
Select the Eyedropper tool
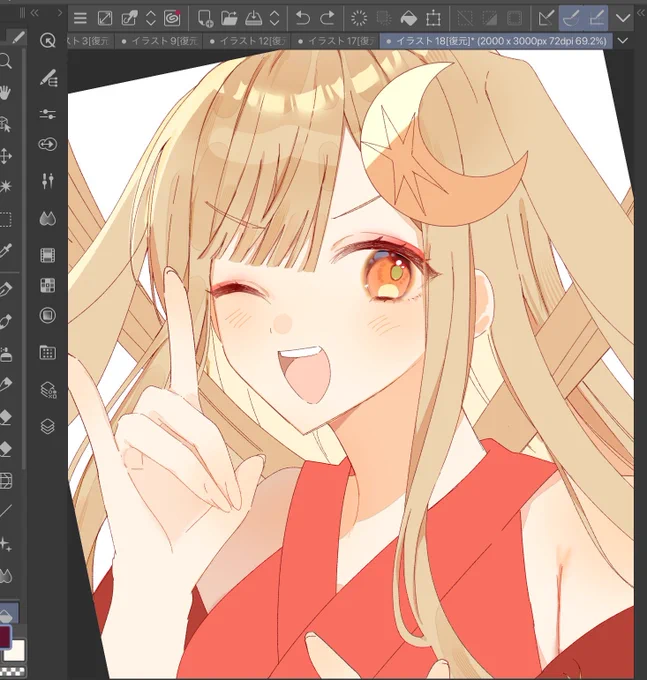click(5, 251)
